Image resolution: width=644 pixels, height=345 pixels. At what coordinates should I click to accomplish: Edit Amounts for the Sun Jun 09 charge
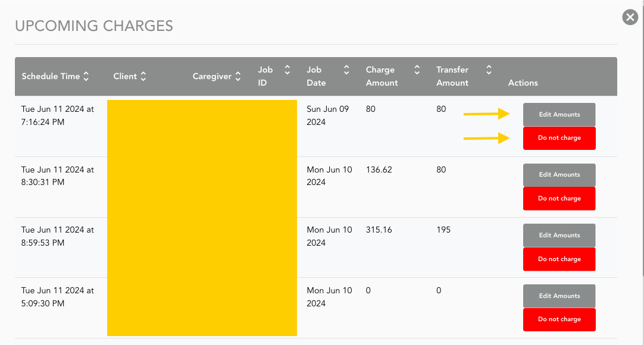(559, 114)
